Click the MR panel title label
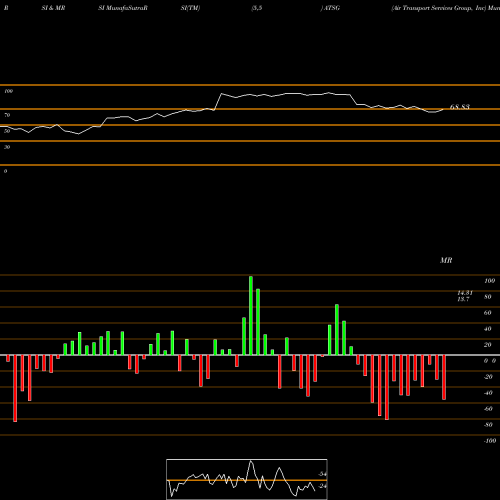Screen dimensions: 500x500 [446, 260]
